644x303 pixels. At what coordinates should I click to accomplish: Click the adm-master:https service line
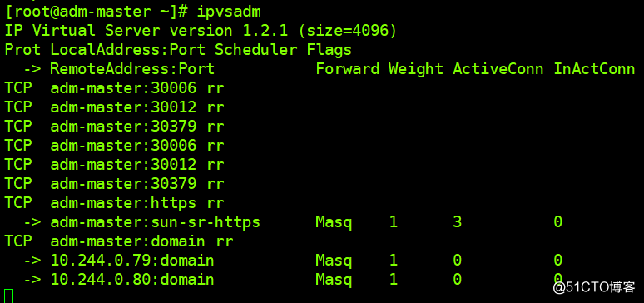115,203
